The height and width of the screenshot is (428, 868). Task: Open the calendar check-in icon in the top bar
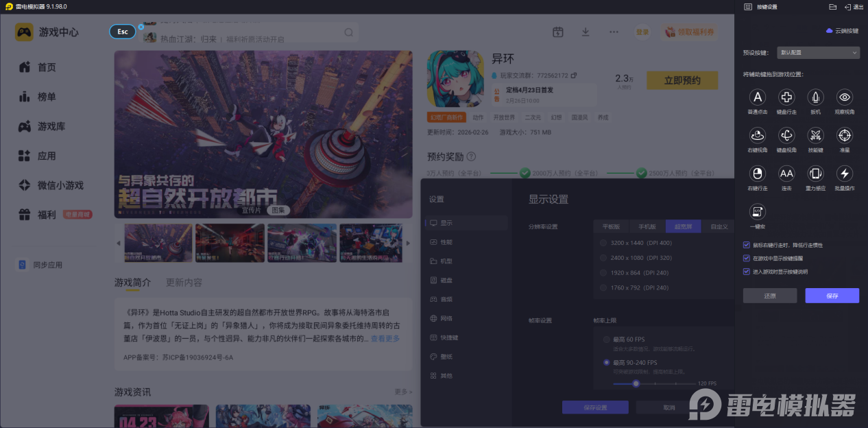(x=558, y=32)
